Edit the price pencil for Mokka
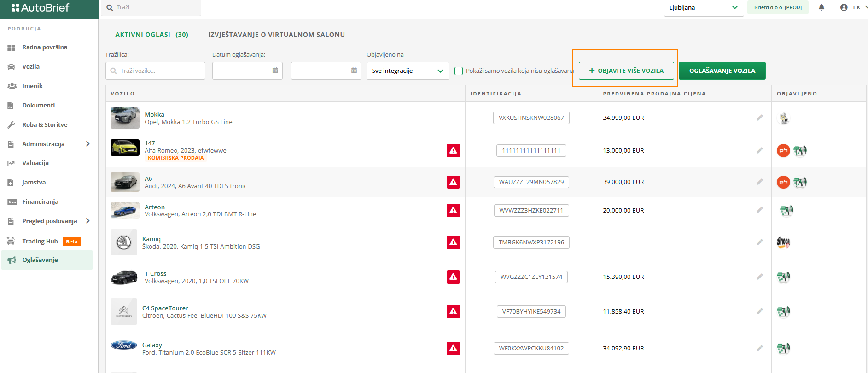Viewport: 868px width, 373px height. [760, 118]
